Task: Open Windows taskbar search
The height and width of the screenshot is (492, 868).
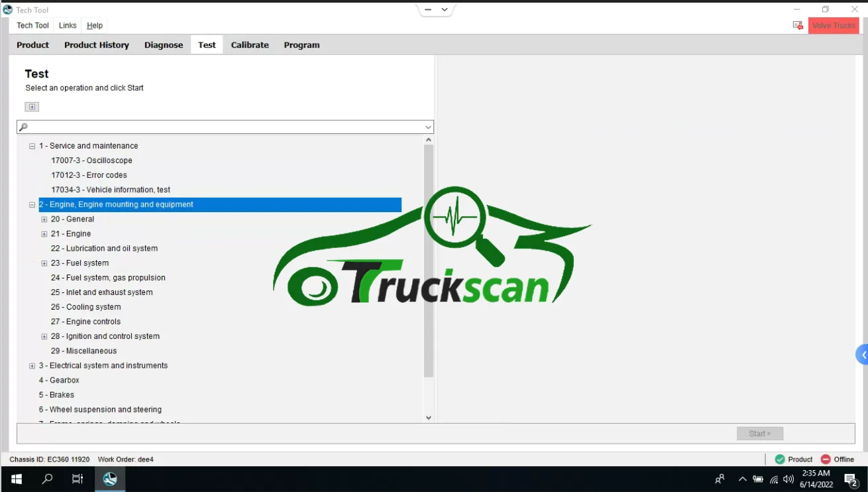Action: 47,479
